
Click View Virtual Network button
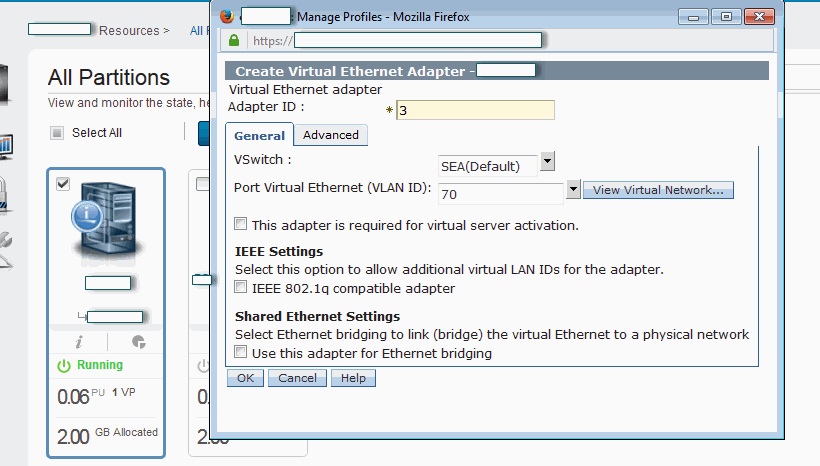[658, 190]
